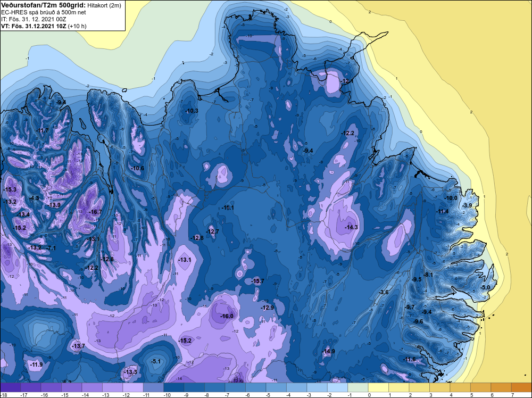Select the -10.6 temperature value on map
The image size is (532, 398).
pos(137,168)
